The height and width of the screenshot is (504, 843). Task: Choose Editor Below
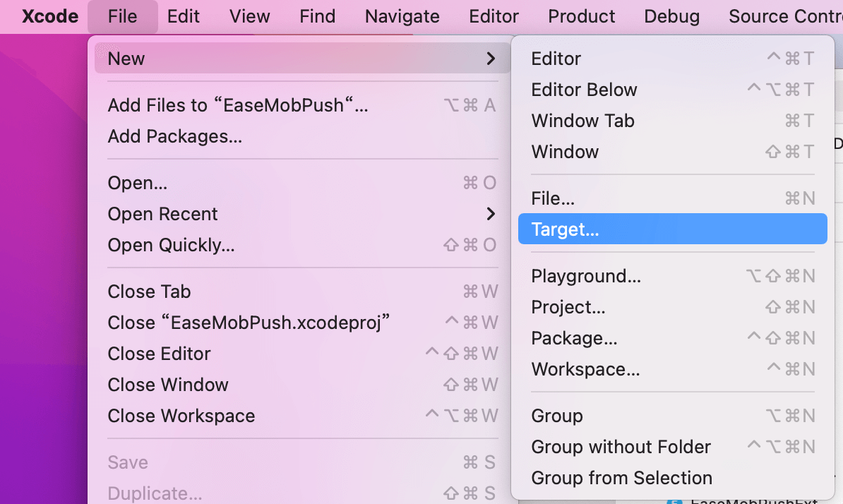coord(673,89)
